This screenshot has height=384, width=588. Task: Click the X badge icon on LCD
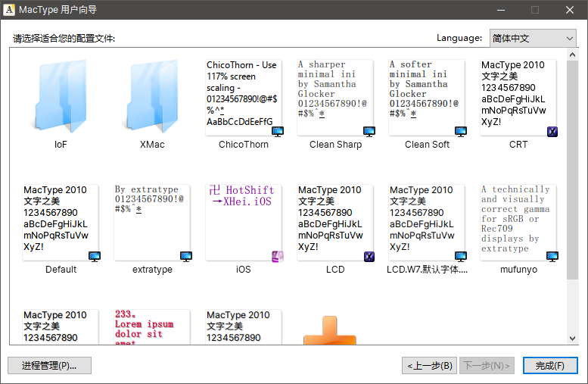coord(369,256)
